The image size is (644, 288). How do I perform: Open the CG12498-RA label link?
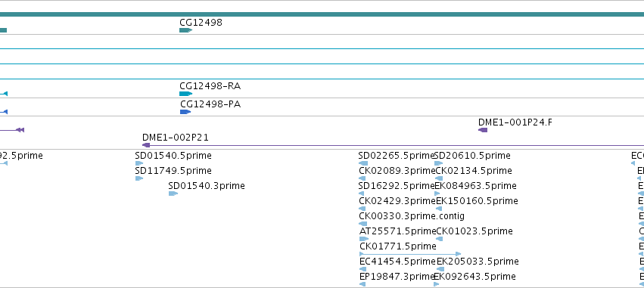(x=210, y=86)
